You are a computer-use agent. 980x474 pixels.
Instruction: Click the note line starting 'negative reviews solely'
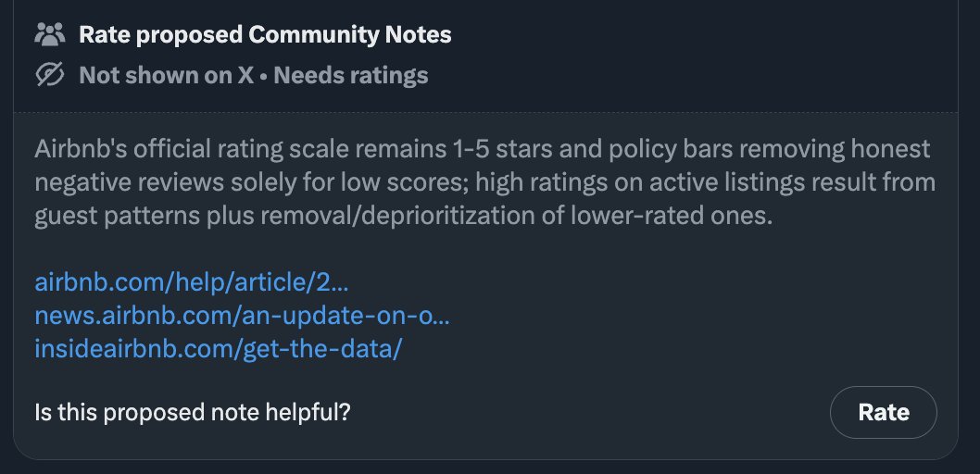(x=485, y=183)
